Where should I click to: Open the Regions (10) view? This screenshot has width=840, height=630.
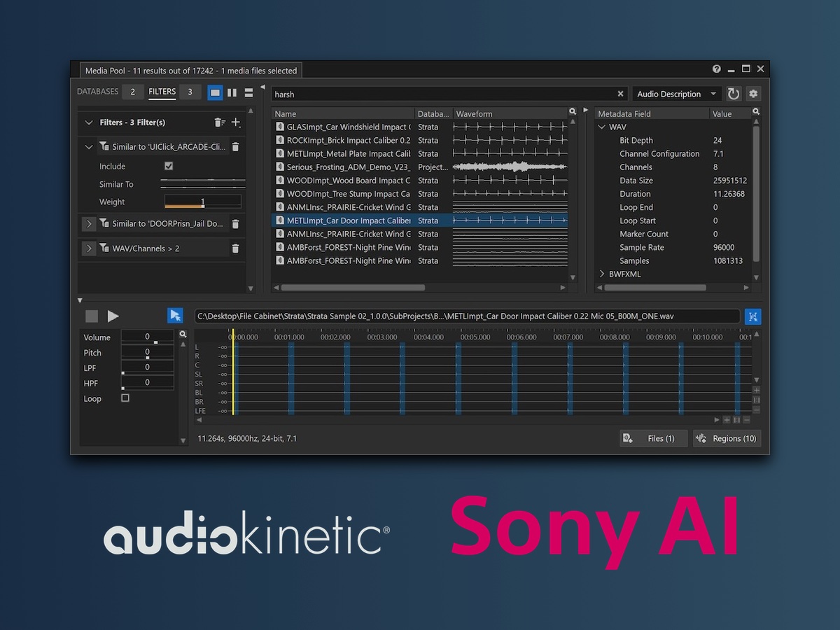coord(727,438)
